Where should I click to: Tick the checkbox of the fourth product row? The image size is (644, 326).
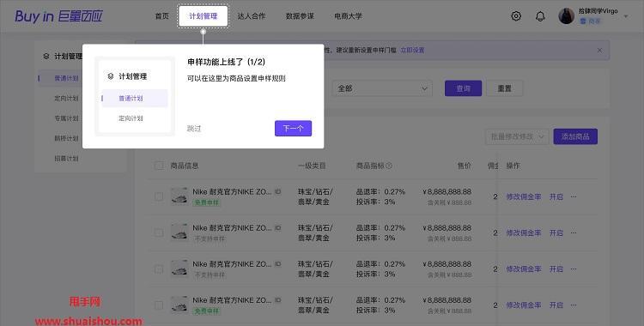[159, 305]
